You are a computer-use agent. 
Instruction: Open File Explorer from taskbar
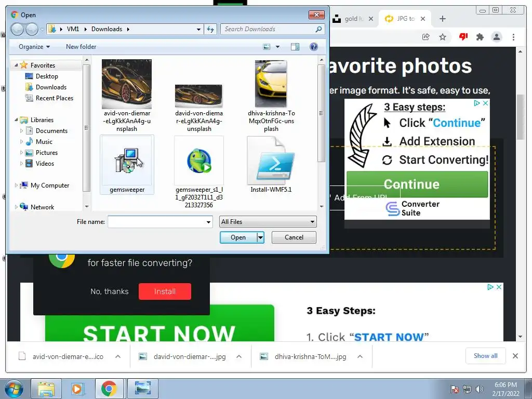[x=46, y=389]
